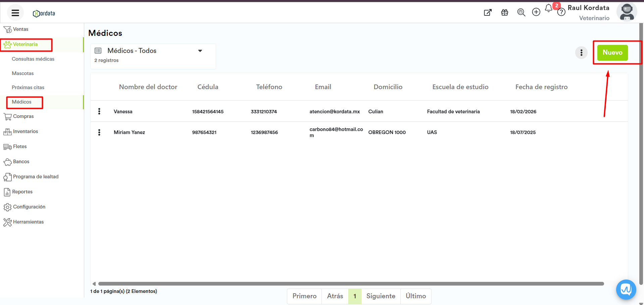Open the three-dot options beside Nuevo
Screen dimensions: 644x305
pos(581,53)
